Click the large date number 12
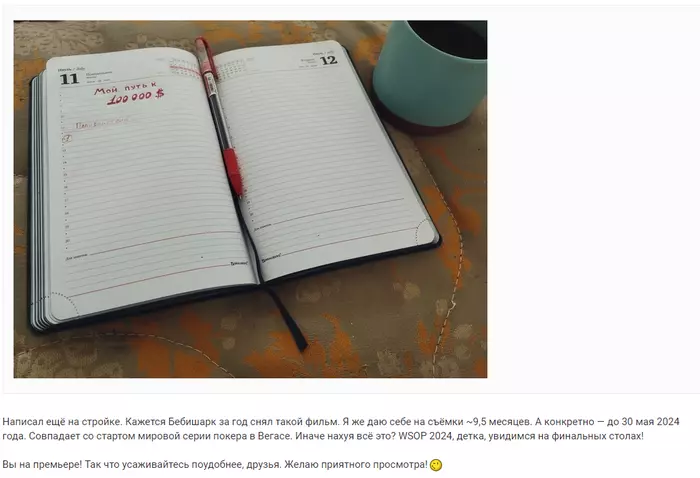700x478 pixels. 329,60
